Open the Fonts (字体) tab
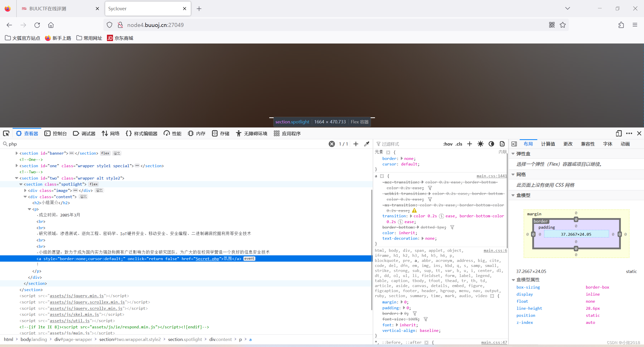 coord(608,144)
